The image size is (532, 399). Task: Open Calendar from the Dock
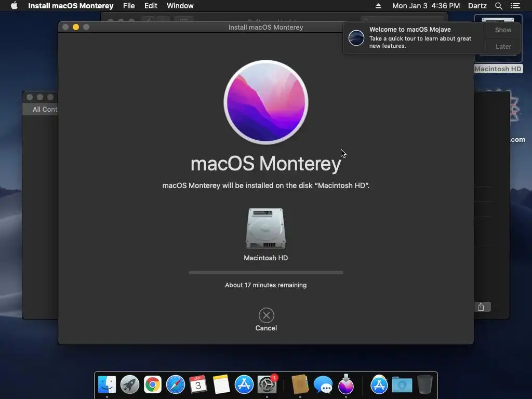pyautogui.click(x=198, y=384)
